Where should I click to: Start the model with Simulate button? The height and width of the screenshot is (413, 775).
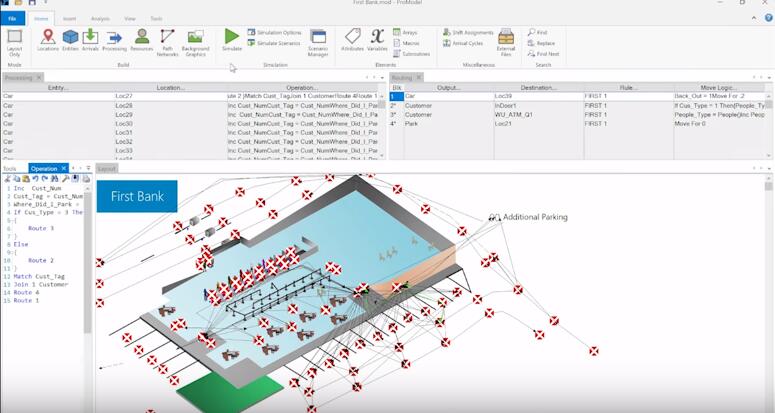pyautogui.click(x=231, y=40)
